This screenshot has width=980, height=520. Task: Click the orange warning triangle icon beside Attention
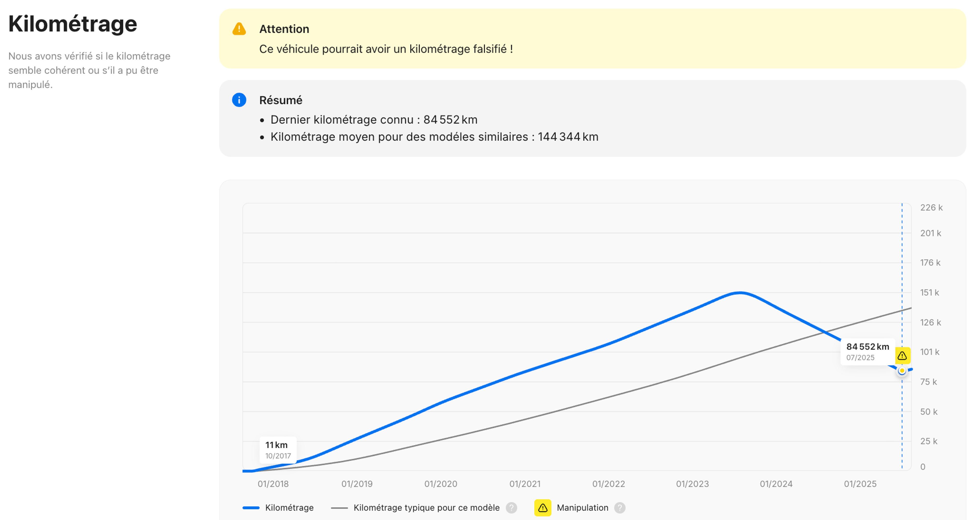(239, 29)
